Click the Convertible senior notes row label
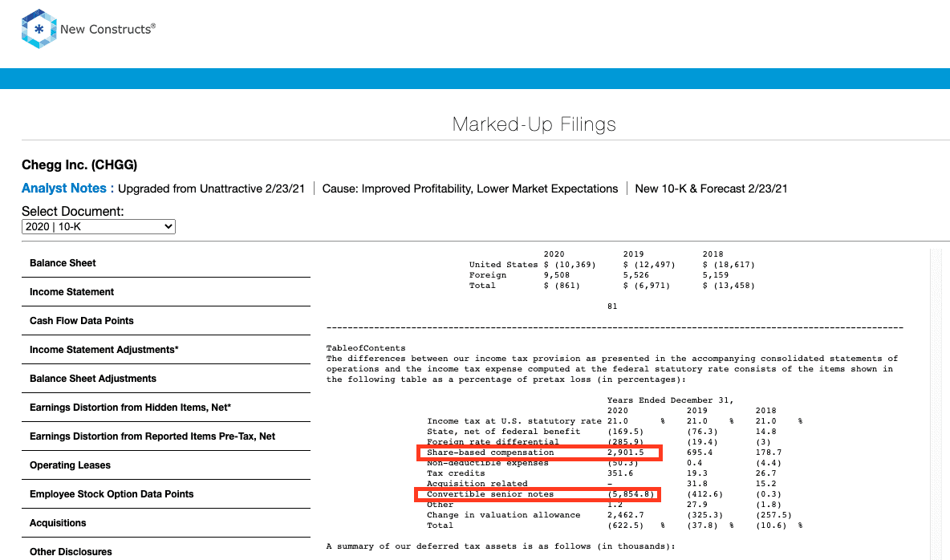 click(490, 494)
